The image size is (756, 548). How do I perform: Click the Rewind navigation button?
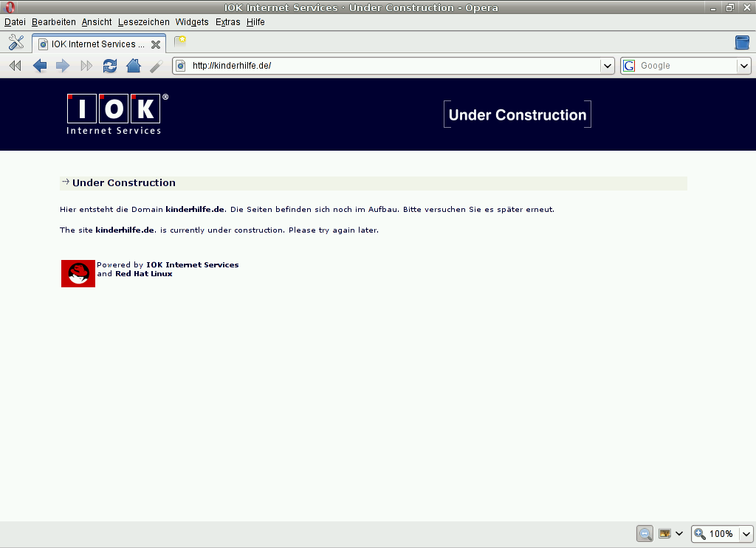click(x=15, y=66)
